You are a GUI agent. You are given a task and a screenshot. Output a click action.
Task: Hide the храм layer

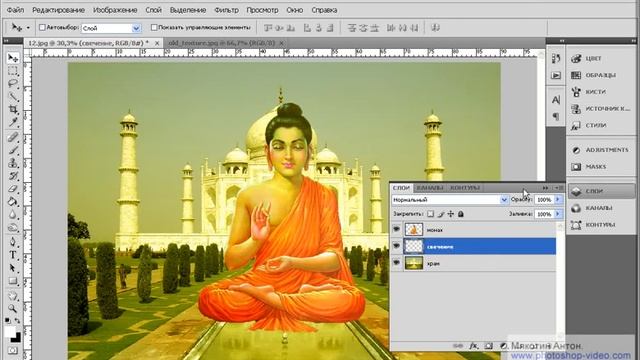396,263
